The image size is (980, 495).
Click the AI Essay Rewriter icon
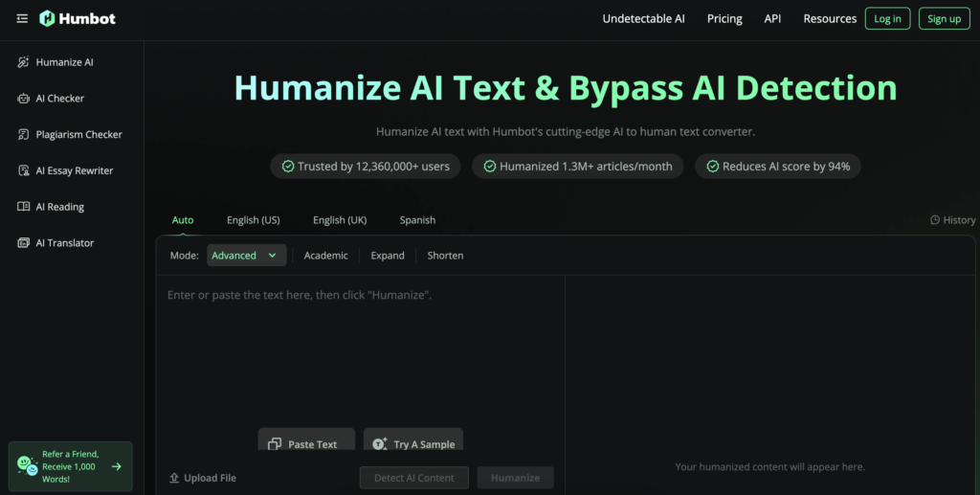(x=23, y=170)
